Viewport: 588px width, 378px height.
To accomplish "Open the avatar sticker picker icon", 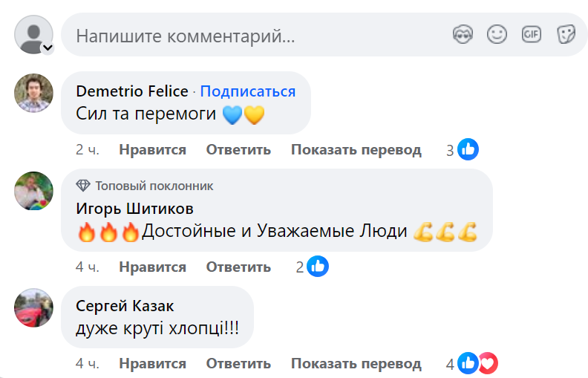I will tap(463, 34).
